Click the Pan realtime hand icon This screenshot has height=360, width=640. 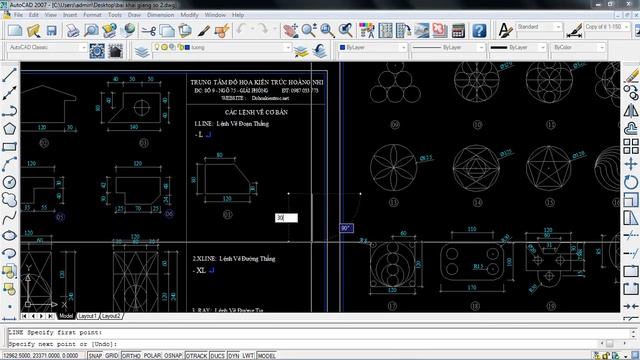click(290, 31)
